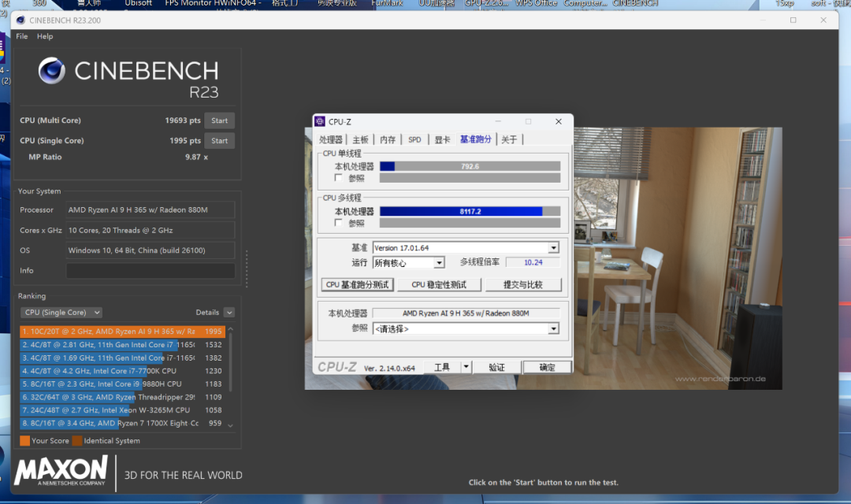Click the 验证 button in CPU-Z
This screenshot has height=504, width=851.
pyautogui.click(x=496, y=367)
